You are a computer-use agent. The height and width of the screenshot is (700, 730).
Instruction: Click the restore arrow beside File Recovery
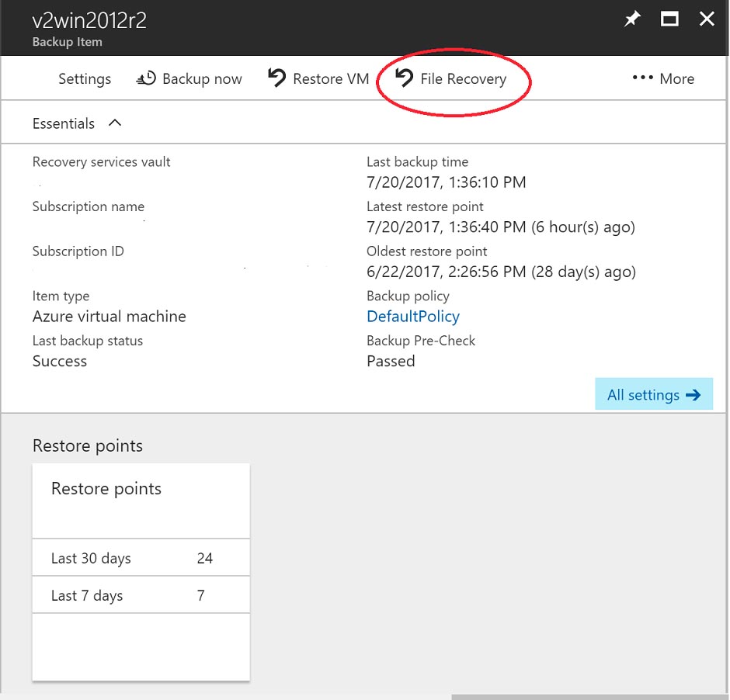[x=403, y=78]
